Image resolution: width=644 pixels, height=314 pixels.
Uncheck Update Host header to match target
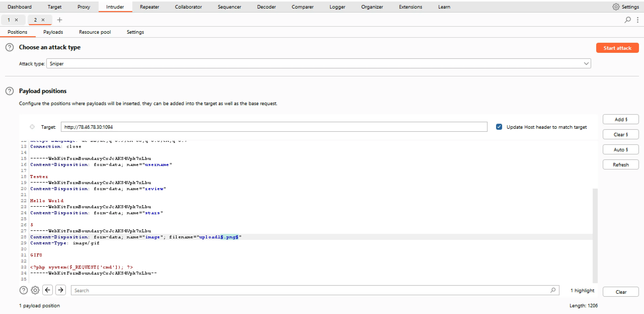499,127
